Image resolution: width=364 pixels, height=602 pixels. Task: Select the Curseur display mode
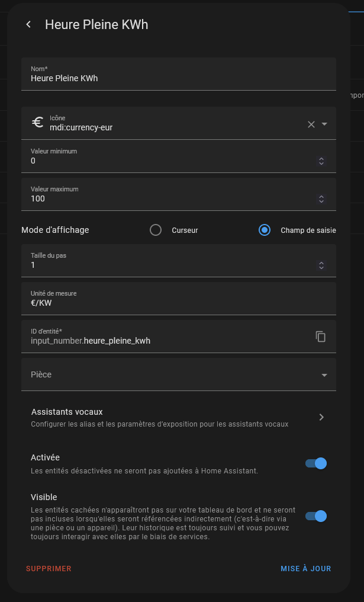point(156,230)
